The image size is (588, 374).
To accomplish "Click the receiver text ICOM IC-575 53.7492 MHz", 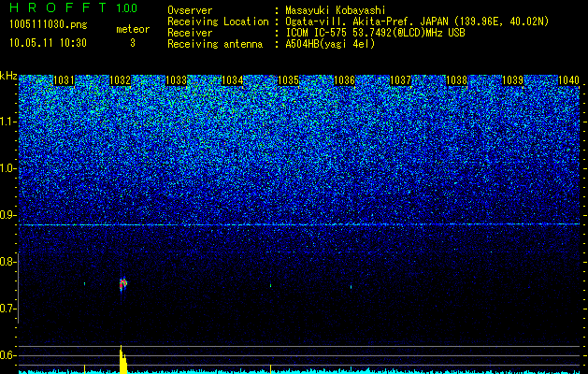I will click(x=375, y=33).
